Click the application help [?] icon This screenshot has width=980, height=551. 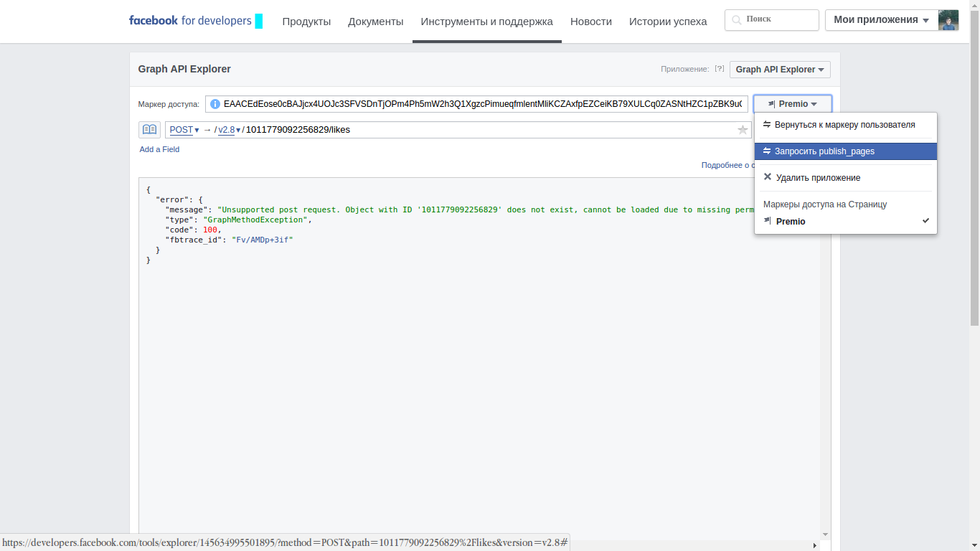720,69
